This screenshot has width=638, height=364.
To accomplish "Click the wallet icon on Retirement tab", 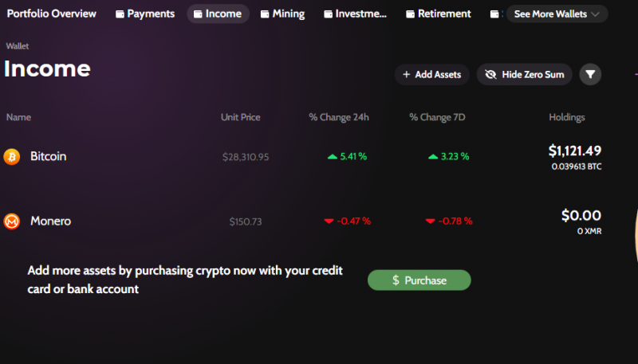I will point(410,14).
